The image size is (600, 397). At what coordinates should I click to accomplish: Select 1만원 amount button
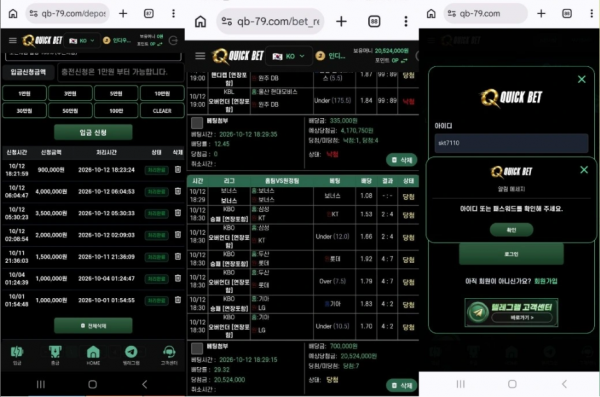24,93
